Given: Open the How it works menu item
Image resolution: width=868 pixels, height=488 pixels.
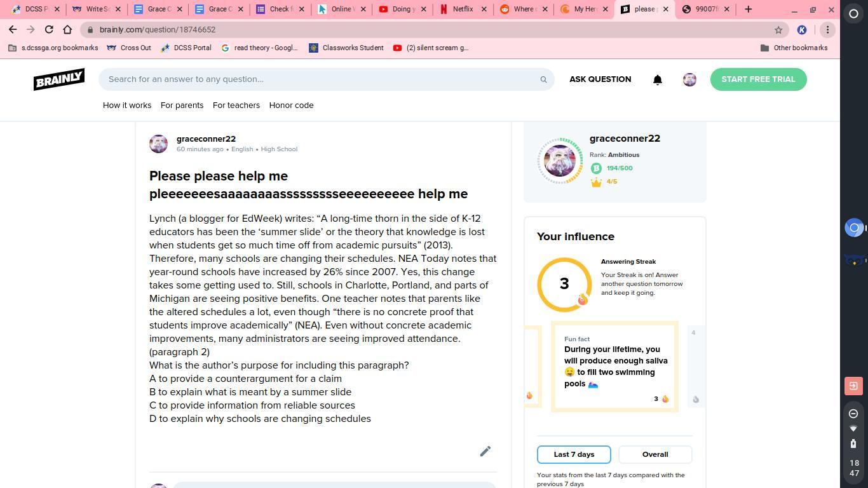Looking at the screenshot, I should point(127,105).
